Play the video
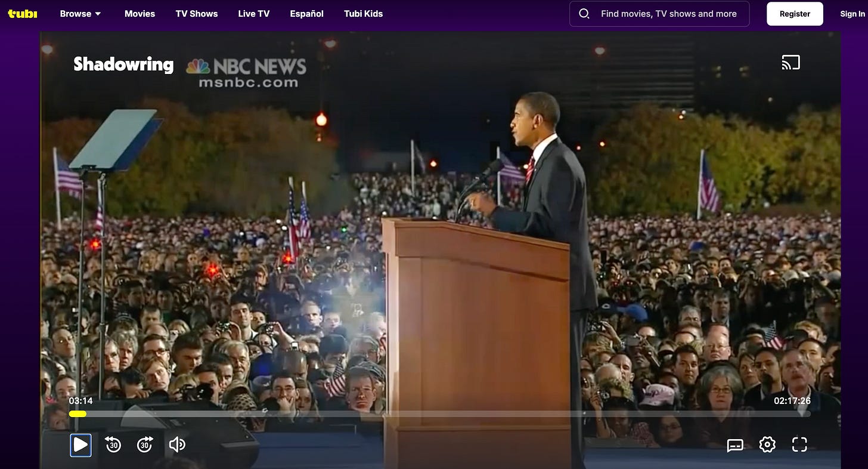Viewport: 868px width, 469px height. coord(80,445)
